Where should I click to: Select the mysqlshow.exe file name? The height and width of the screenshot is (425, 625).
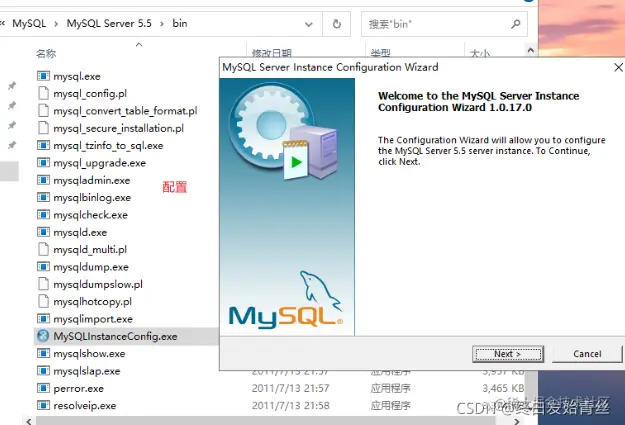89,354
